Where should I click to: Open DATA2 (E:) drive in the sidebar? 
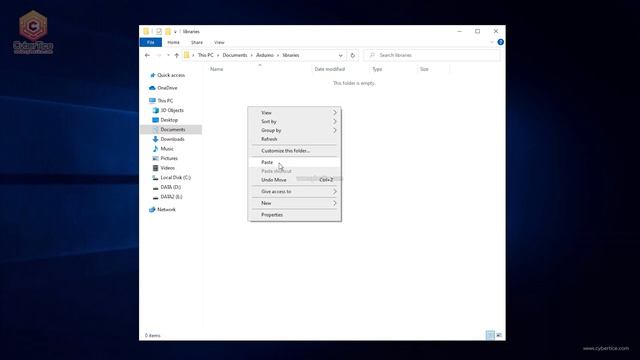click(x=171, y=197)
